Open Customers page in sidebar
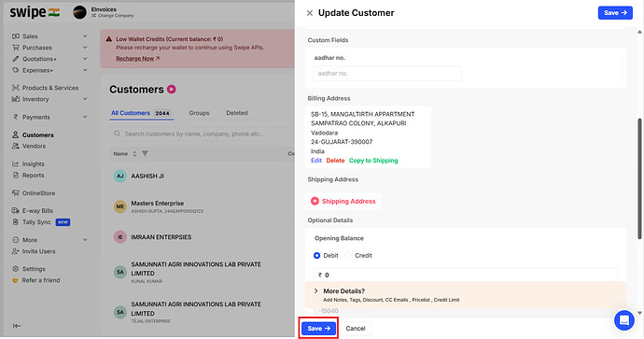644x339 pixels. (x=37, y=134)
